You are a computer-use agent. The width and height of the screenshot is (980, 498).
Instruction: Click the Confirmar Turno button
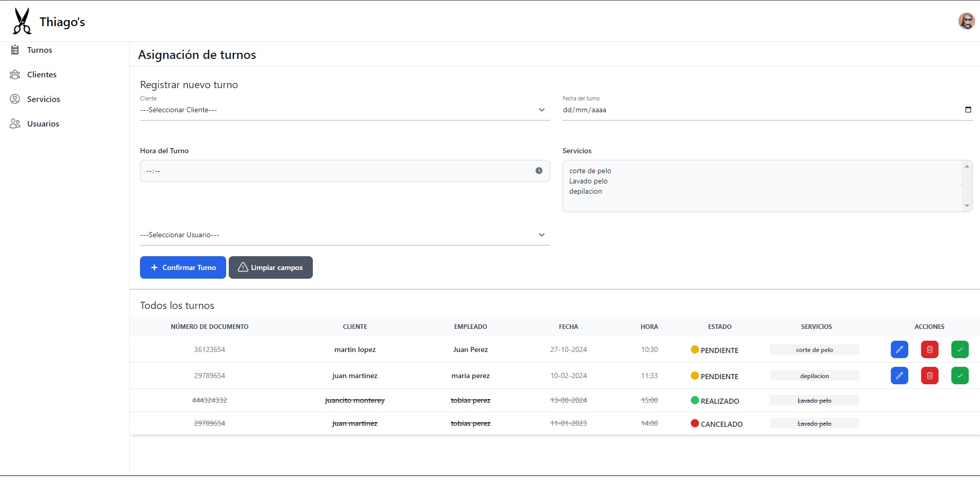[183, 267]
